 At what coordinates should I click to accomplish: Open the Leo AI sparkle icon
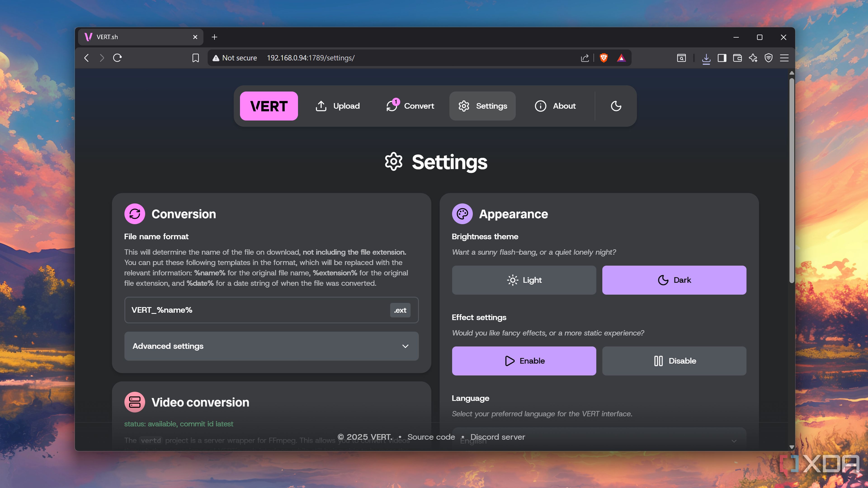(753, 58)
